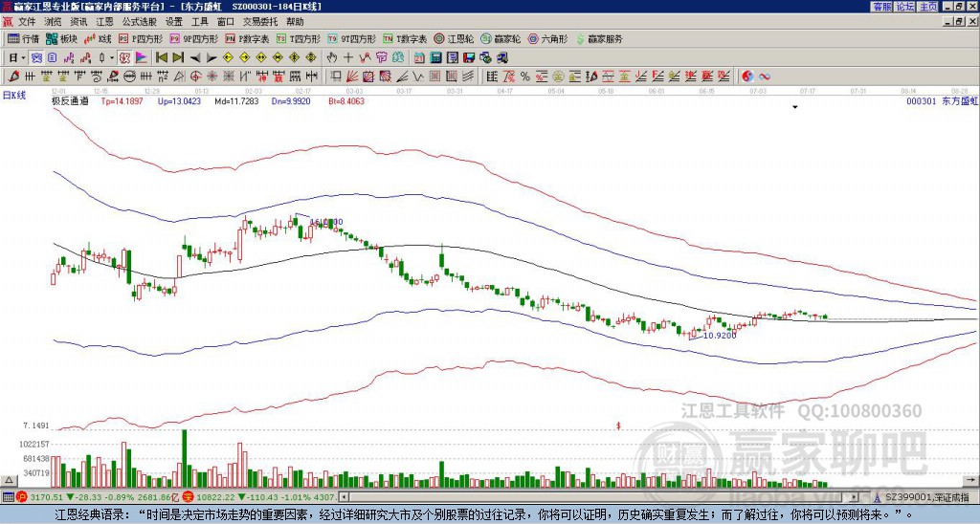
Task: Click the zigzag wave line tool
Action: coord(417,76)
